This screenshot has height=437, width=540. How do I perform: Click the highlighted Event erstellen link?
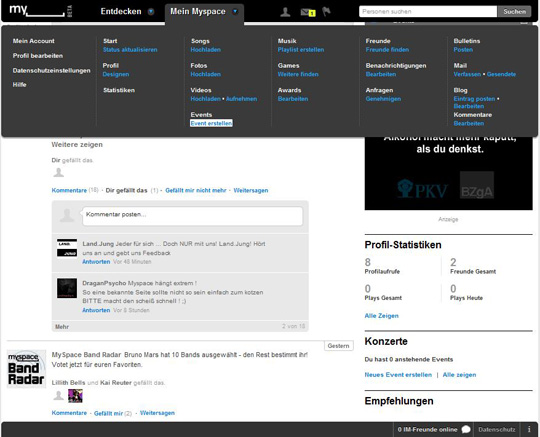211,123
